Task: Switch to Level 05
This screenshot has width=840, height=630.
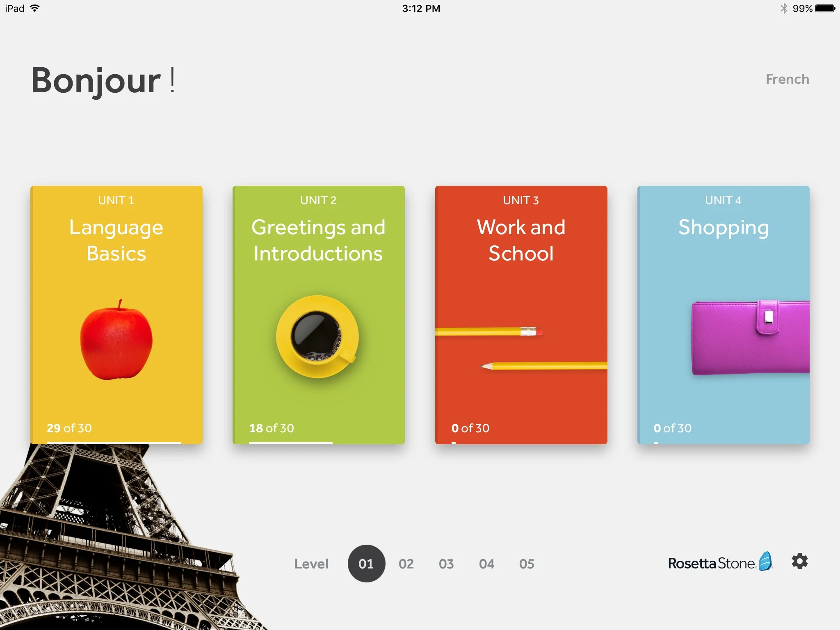Action: [x=527, y=564]
